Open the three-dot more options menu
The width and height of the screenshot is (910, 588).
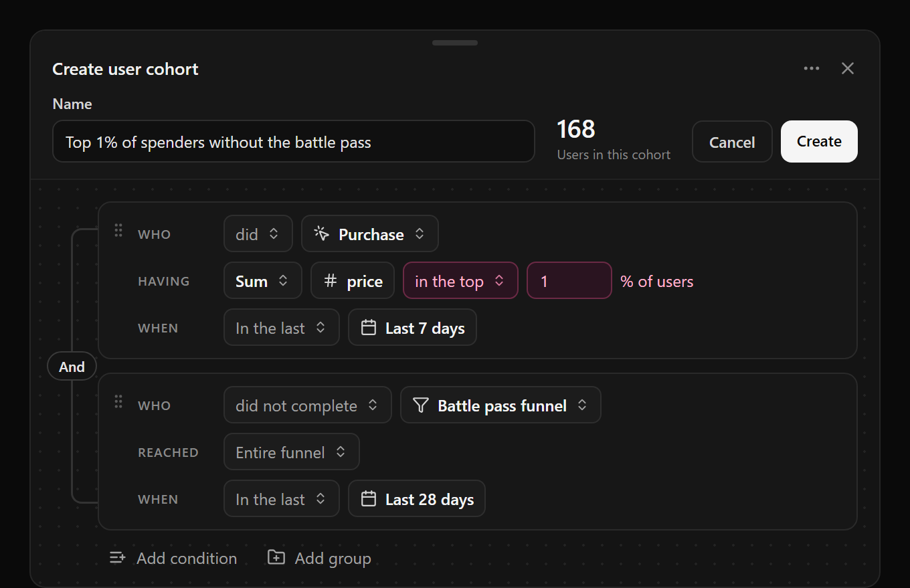[x=812, y=68]
